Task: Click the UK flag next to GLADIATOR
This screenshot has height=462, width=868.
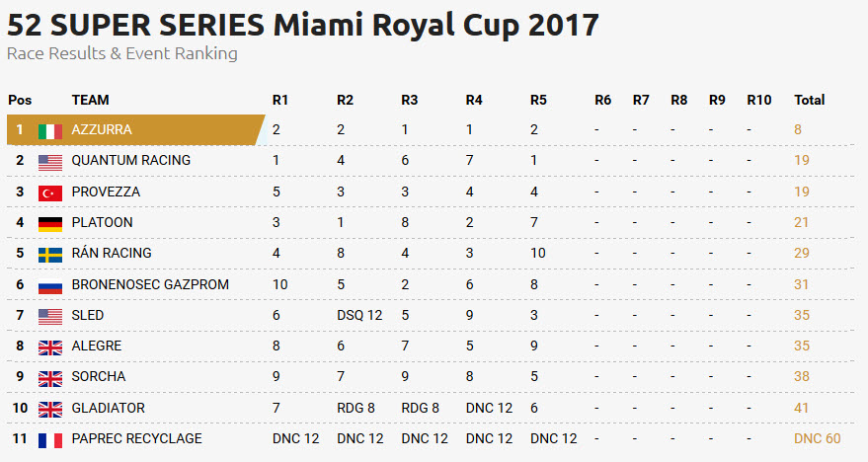Action: pyautogui.click(x=50, y=410)
